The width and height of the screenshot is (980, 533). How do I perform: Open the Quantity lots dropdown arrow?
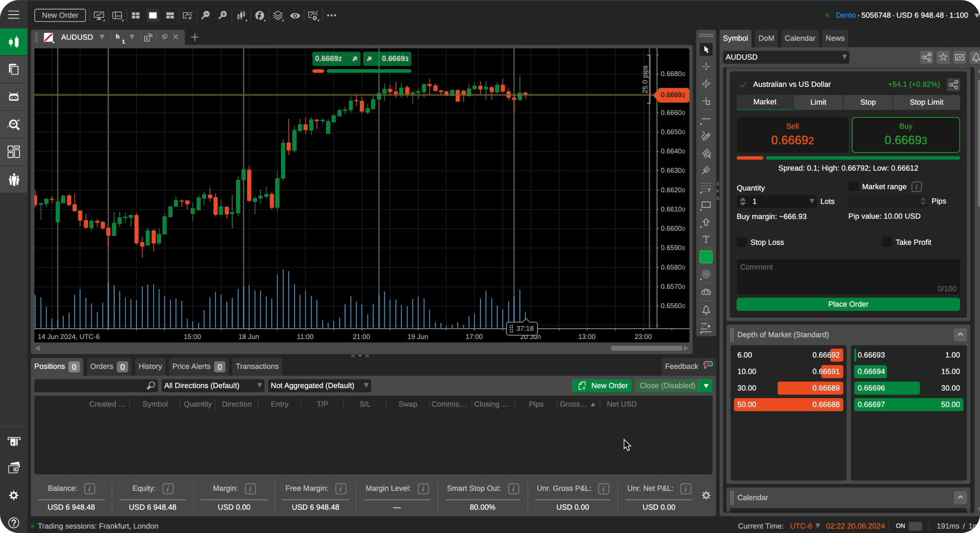pos(812,201)
